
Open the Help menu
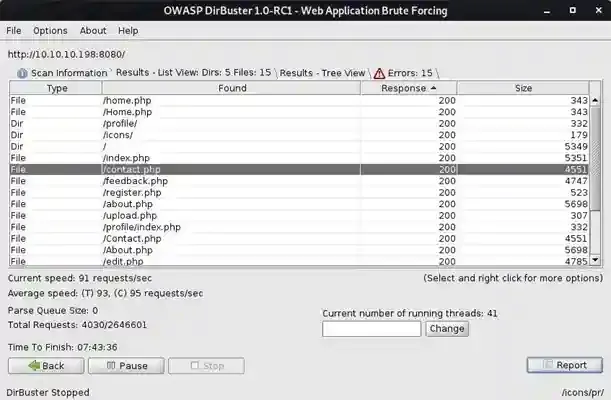click(128, 31)
